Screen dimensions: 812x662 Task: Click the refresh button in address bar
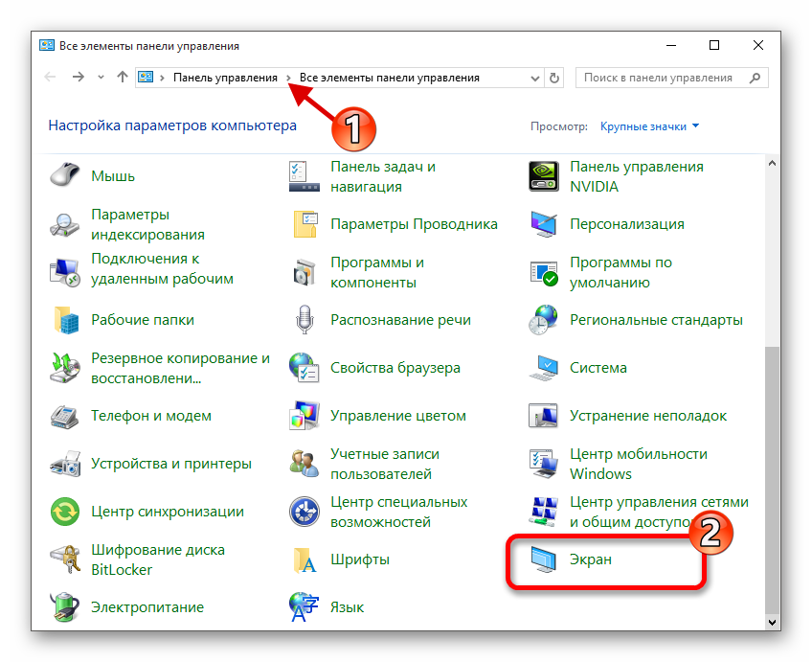554,78
